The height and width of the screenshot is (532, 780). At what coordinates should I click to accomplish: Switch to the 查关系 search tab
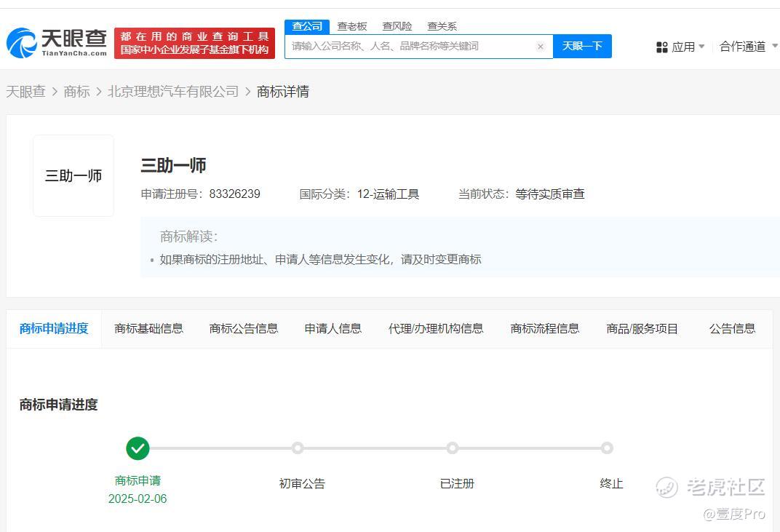[x=442, y=26]
